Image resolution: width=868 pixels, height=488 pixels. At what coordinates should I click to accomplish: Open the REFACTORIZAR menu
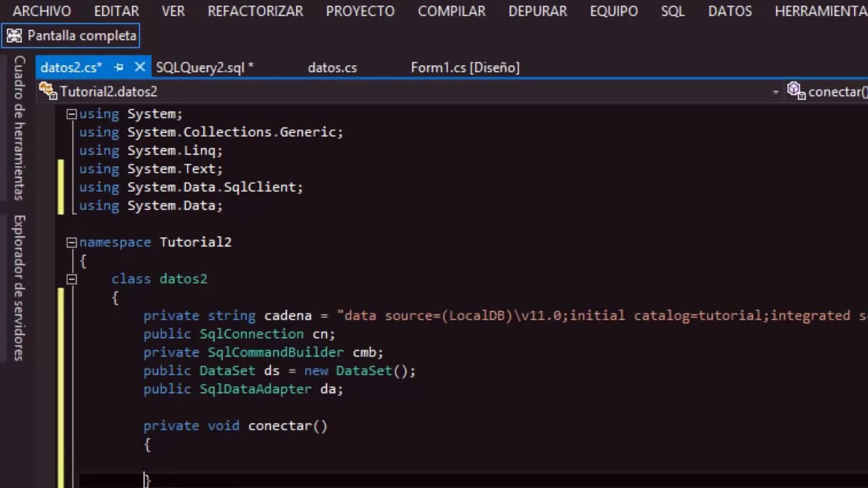[255, 11]
